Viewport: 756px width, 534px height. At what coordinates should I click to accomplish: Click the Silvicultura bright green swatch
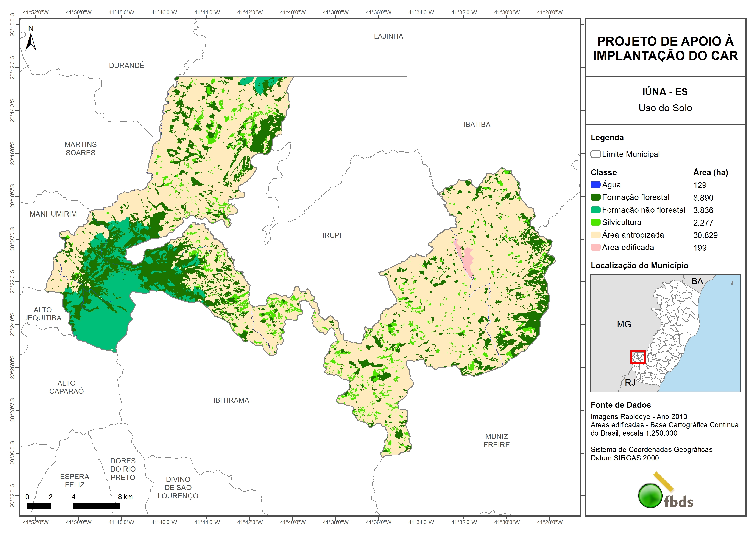[x=595, y=222]
